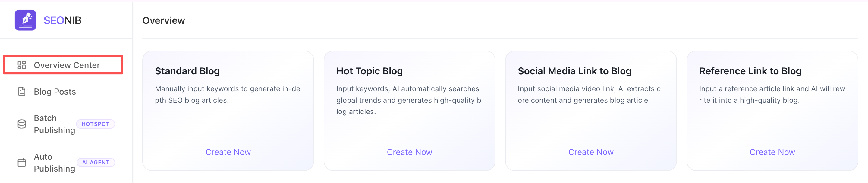Click the Batch Publishing database icon

[x=22, y=124]
